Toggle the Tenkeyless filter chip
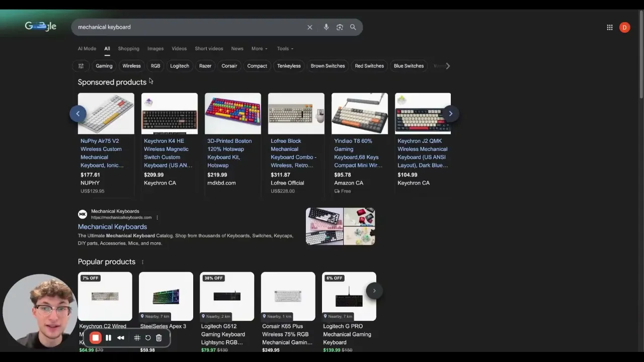 pyautogui.click(x=289, y=66)
